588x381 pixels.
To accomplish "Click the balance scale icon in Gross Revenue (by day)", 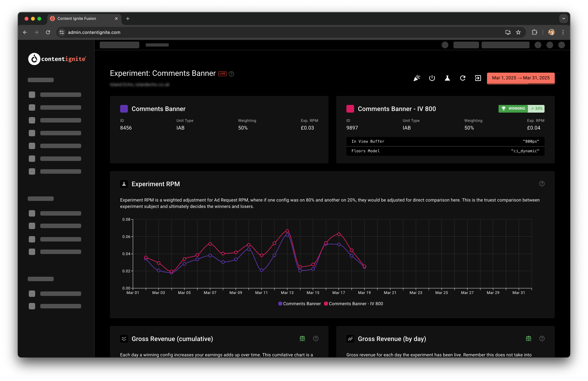I will pos(529,338).
